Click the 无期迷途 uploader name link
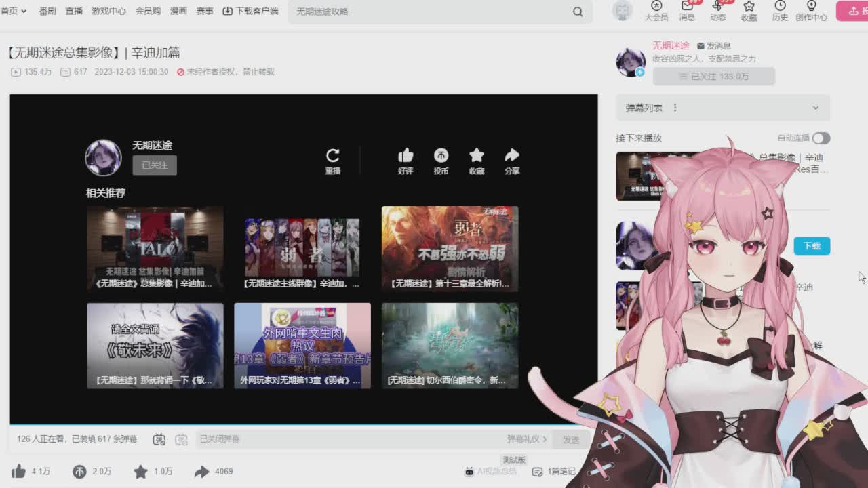This screenshot has width=868, height=488. click(671, 45)
